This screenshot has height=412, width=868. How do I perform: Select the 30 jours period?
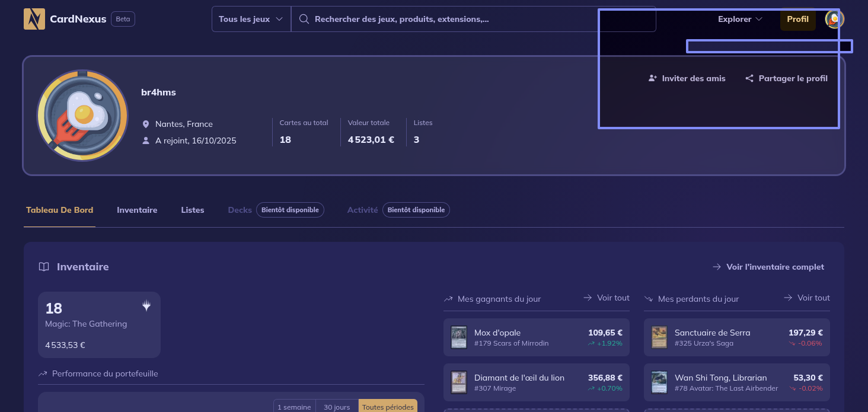[337, 407]
